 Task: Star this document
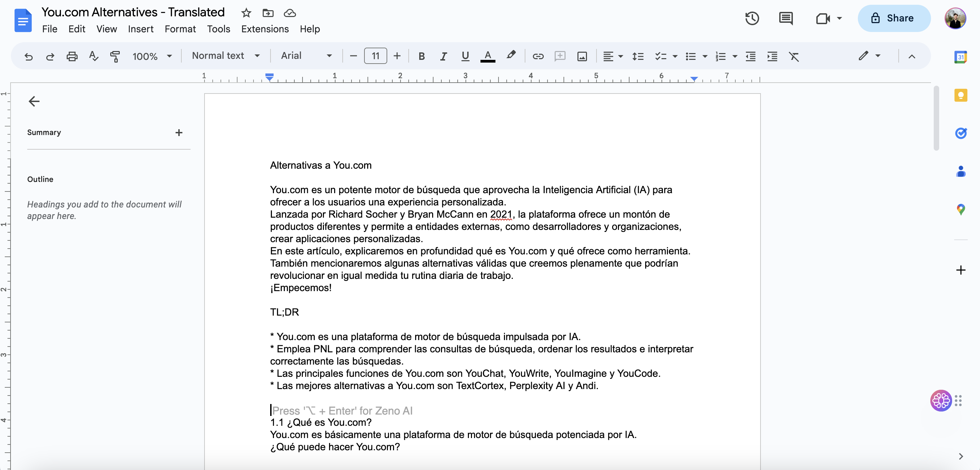(246, 13)
